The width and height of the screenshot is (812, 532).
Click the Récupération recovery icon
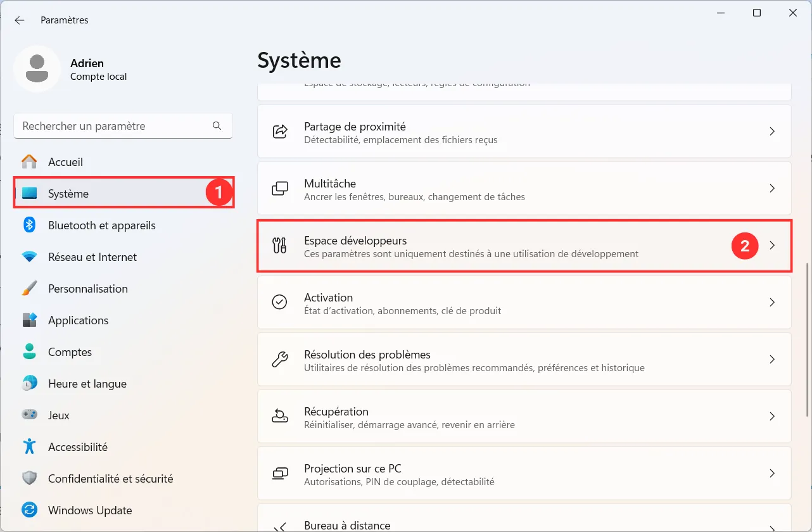pyautogui.click(x=279, y=417)
